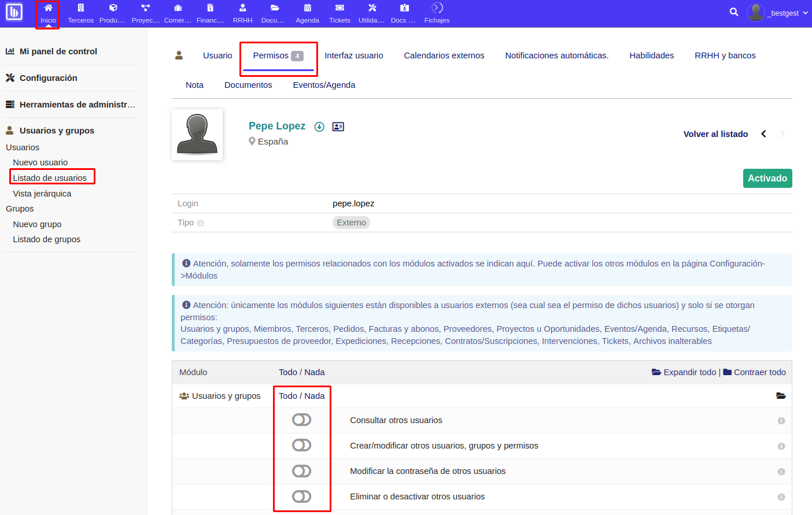Open the _bestgest user dropdown
Image resolution: width=812 pixels, height=515 pixels.
pyautogui.click(x=778, y=12)
